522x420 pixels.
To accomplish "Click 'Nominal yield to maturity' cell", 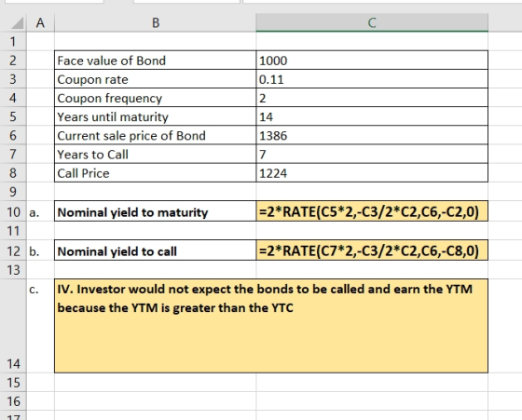I will point(156,211).
